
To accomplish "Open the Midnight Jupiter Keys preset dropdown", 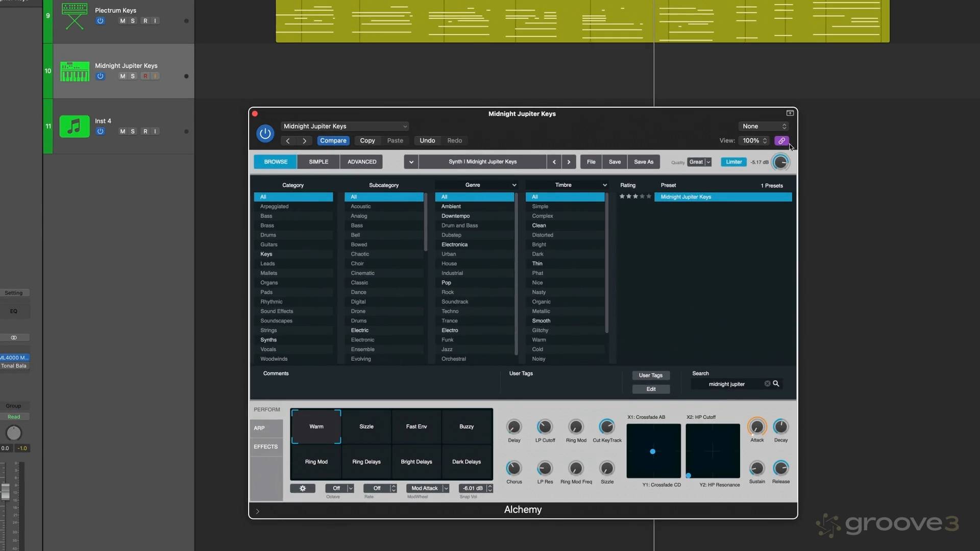I will coord(345,127).
